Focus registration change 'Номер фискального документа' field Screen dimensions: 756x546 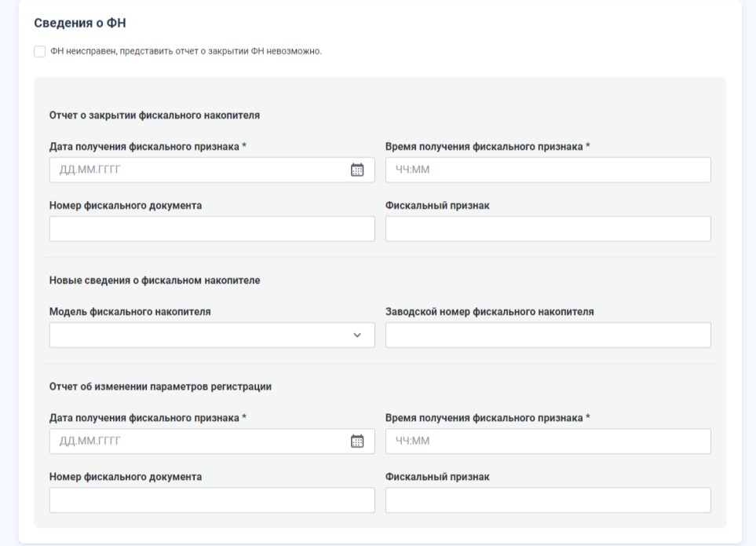(212, 500)
